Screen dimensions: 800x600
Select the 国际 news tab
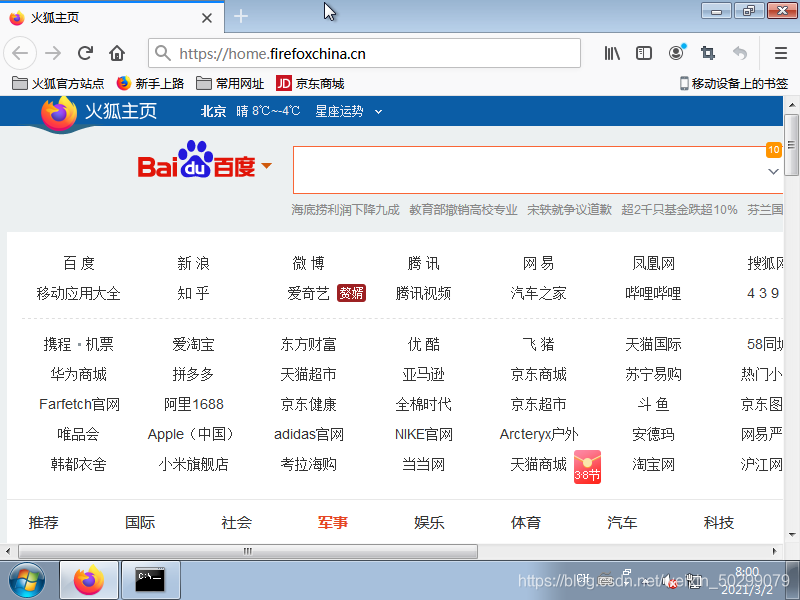pos(140,522)
